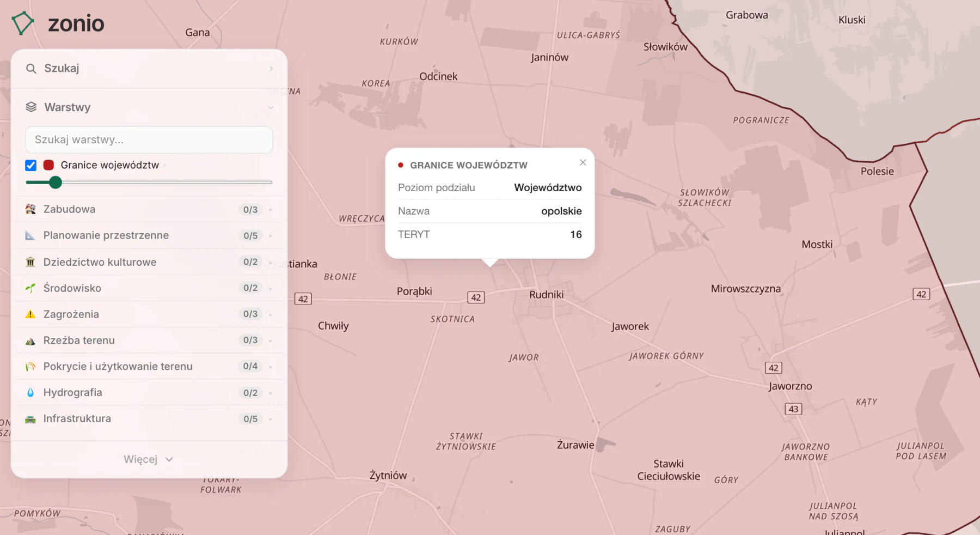
Task: Click the search magnifier icon beside Szukaj
Action: click(31, 69)
